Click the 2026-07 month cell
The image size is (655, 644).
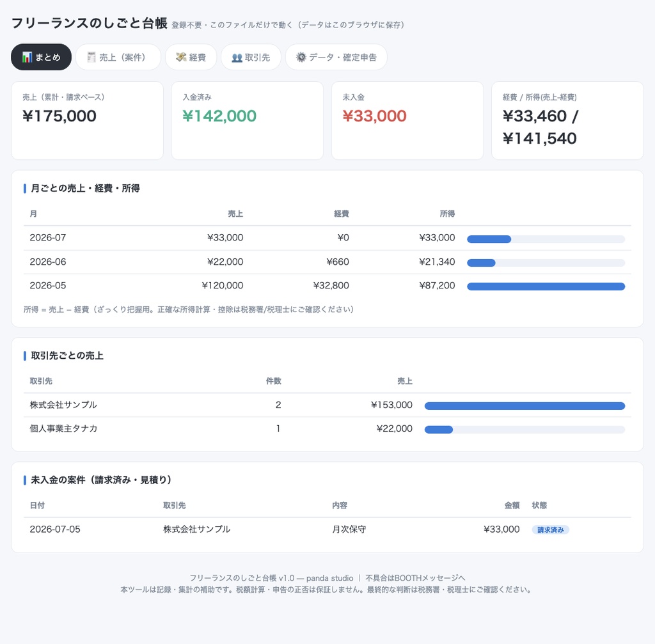pos(47,237)
